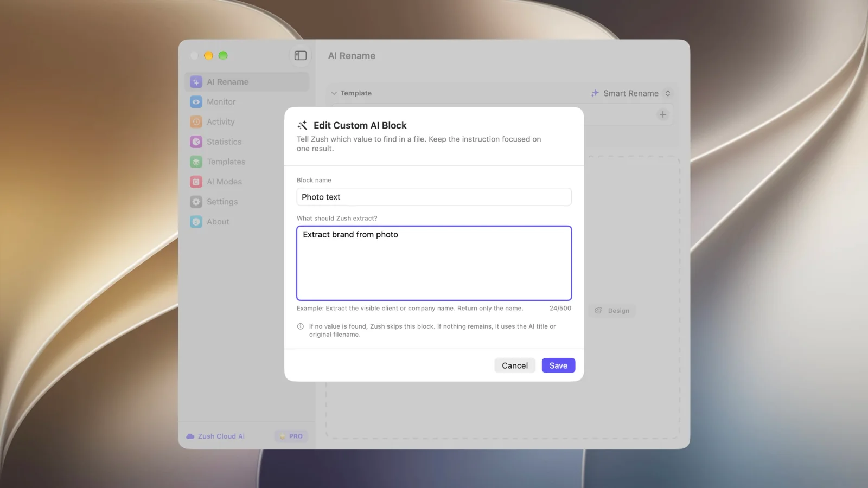Click the 'Extract brand from photo' text area
868x488 pixels.
434,263
